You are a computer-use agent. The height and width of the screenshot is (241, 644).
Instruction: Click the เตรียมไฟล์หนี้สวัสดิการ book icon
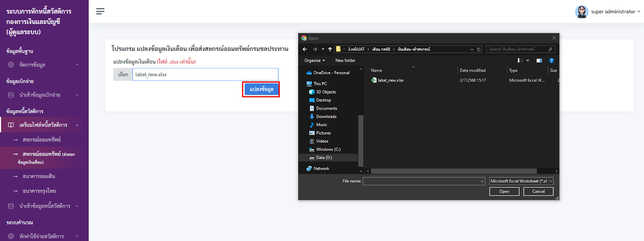[11, 125]
